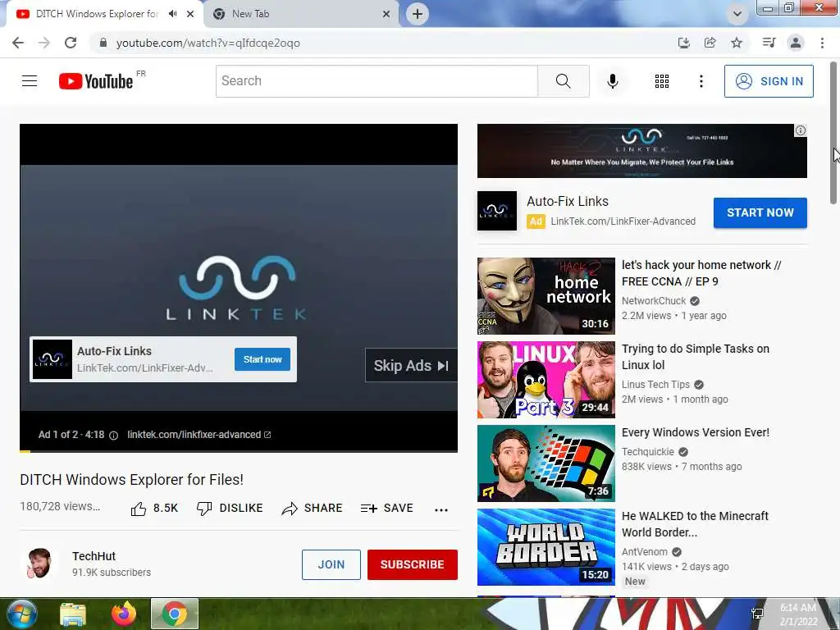Share this page icon in address bar
The width and height of the screenshot is (840, 630).
click(x=710, y=43)
